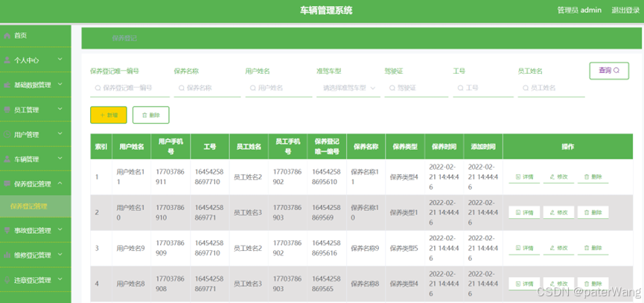Click the yellow 新增 button
This screenshot has width=644, height=303.
pyautogui.click(x=109, y=115)
